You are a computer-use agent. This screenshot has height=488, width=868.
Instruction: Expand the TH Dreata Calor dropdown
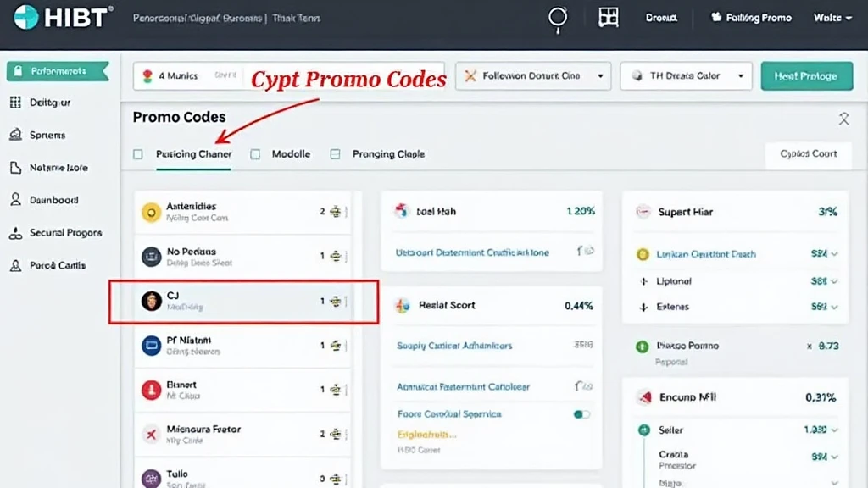coord(686,75)
